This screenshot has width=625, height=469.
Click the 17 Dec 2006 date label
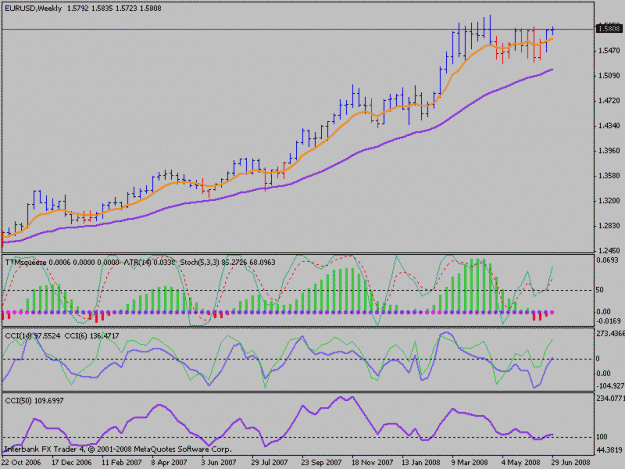coord(71,463)
